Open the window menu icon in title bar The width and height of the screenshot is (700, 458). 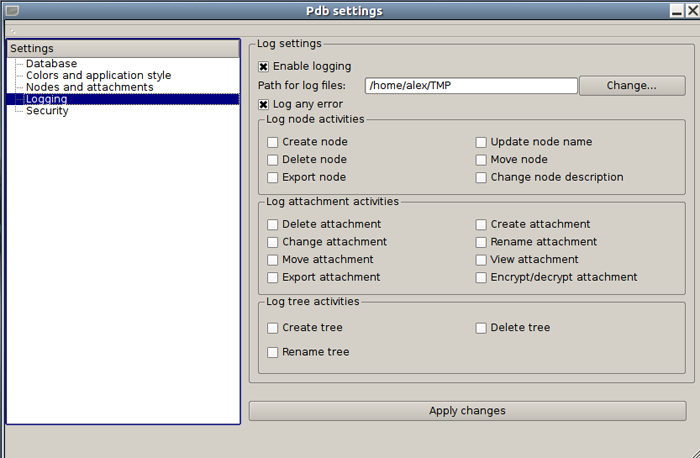coord(12,11)
